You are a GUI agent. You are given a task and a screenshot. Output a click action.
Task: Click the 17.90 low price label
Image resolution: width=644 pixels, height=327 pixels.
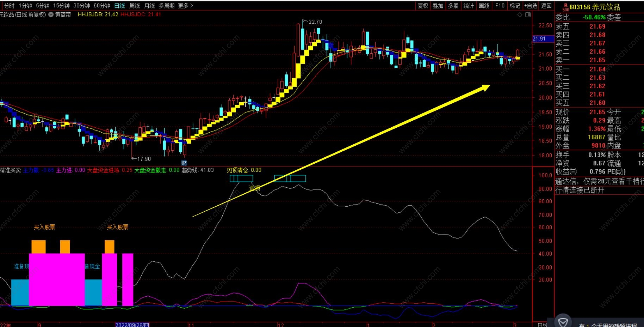click(144, 159)
